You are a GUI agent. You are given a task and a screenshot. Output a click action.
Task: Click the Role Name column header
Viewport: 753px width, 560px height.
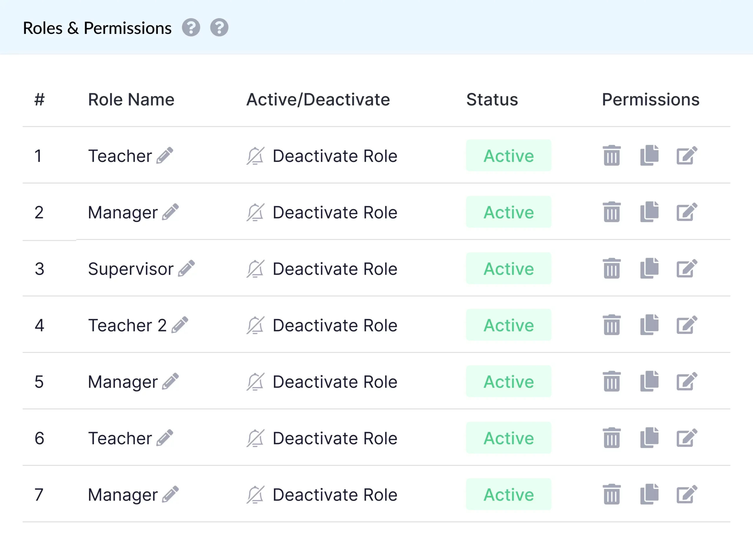pos(131,100)
